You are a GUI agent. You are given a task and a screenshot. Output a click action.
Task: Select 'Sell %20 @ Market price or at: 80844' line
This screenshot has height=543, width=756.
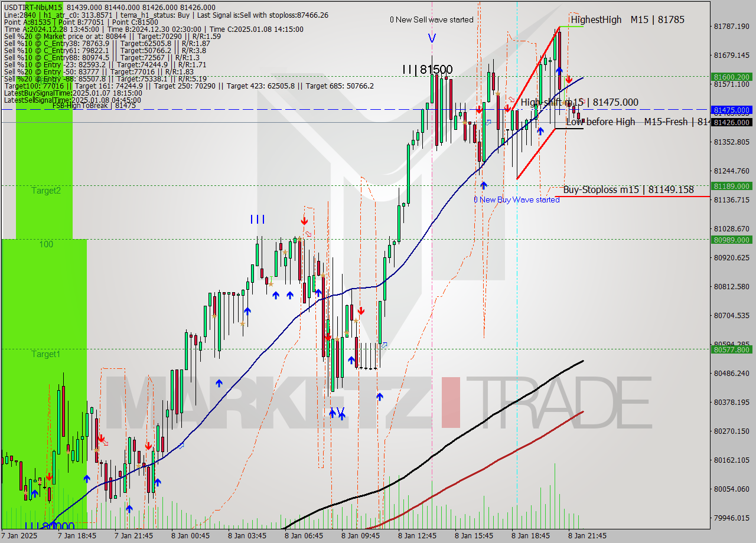pyautogui.click(x=112, y=36)
